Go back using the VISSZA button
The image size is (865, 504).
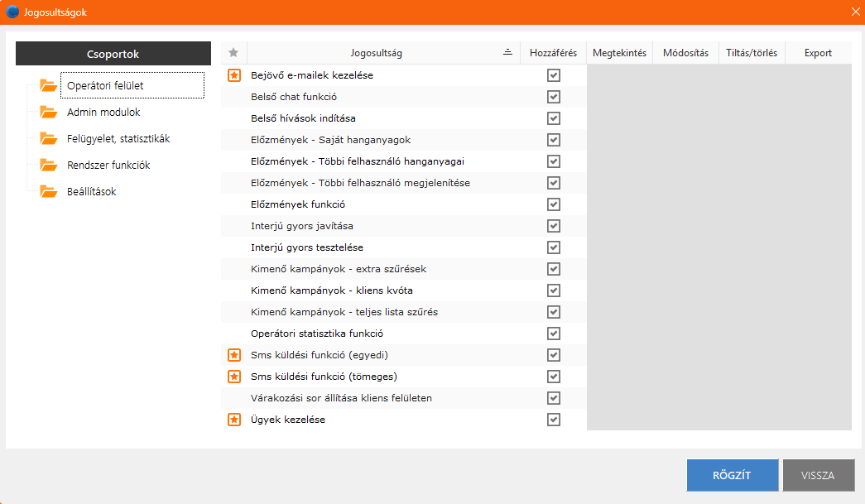point(818,475)
